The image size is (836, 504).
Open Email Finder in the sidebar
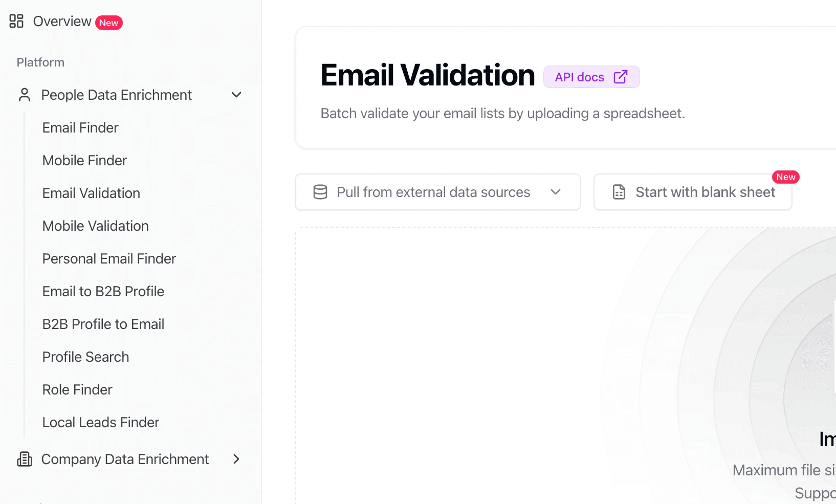(80, 127)
